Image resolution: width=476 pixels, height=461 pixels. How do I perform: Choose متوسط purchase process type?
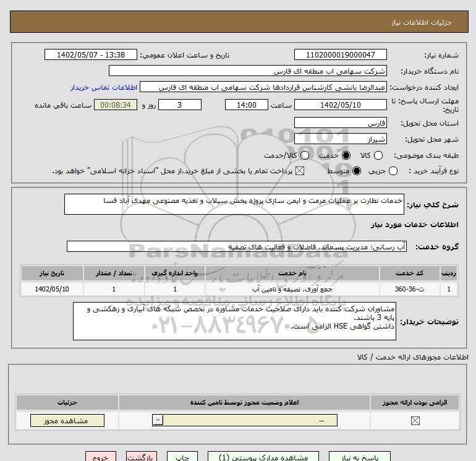tap(357, 171)
